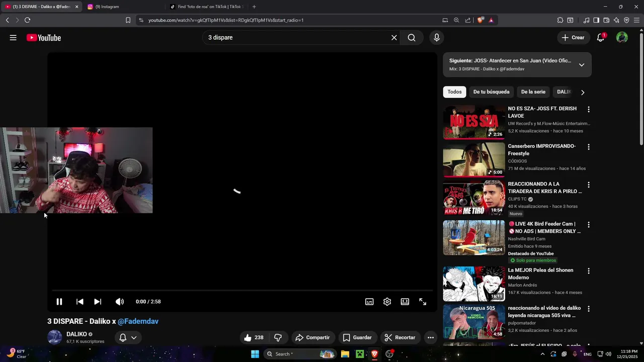
Task: Switch to the Instagram browser tab
Action: [123, 7]
